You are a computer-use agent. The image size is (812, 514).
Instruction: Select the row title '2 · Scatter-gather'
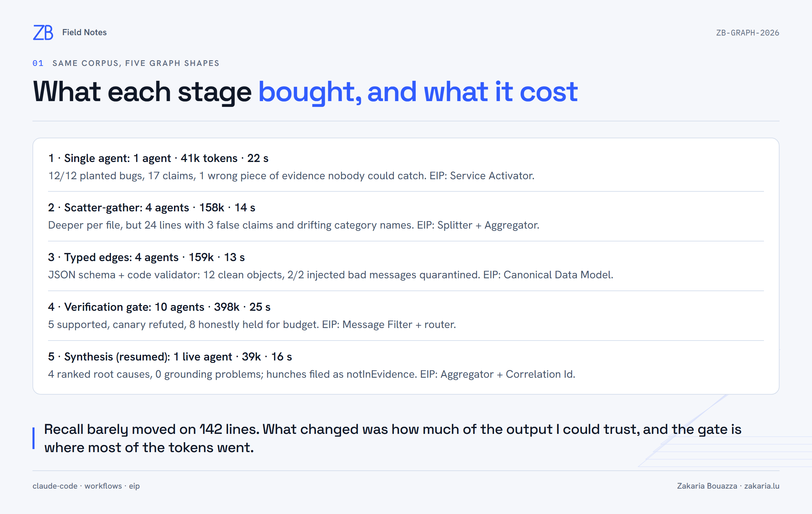click(x=152, y=208)
